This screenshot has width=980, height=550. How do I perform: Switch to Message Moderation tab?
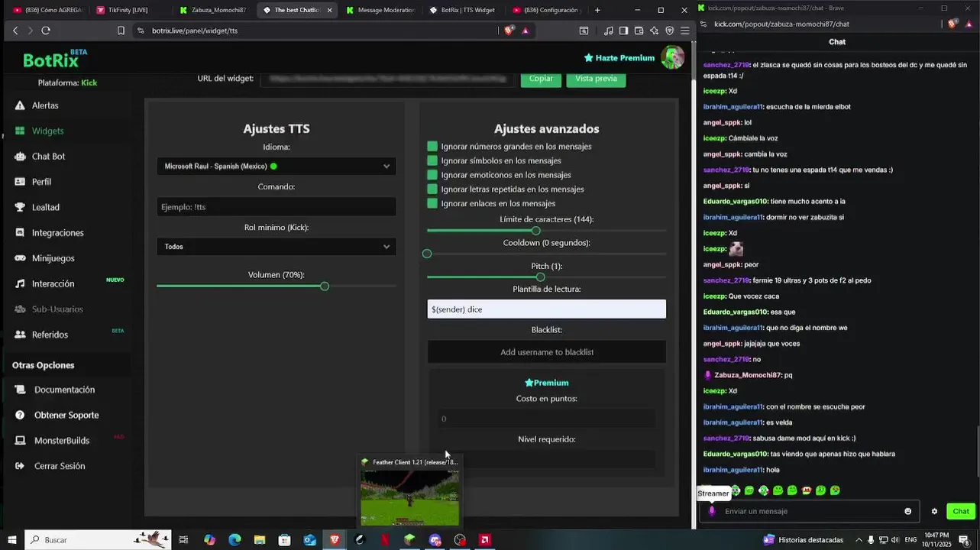[380, 10]
